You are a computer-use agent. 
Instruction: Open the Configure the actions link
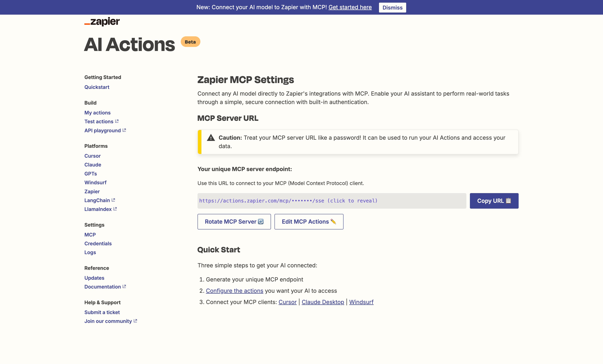point(234,291)
